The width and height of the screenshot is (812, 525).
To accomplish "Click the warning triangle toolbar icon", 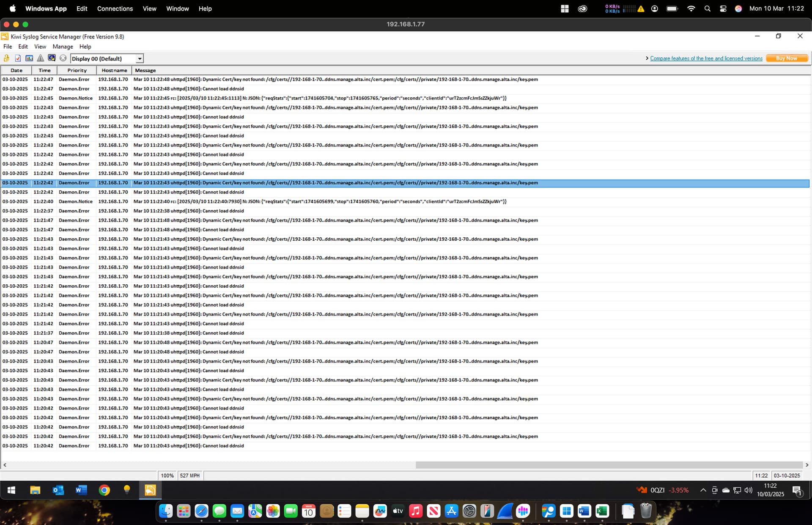I will point(41,58).
